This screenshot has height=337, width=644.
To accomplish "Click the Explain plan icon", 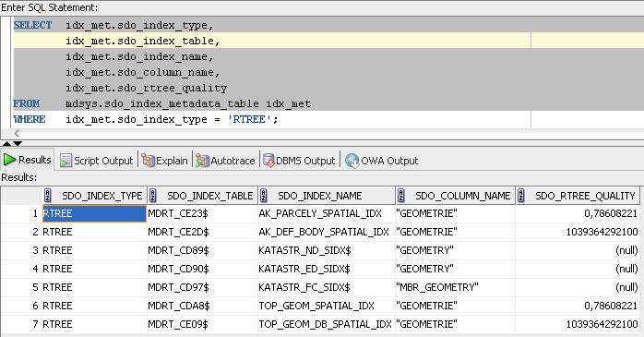I will (x=148, y=161).
